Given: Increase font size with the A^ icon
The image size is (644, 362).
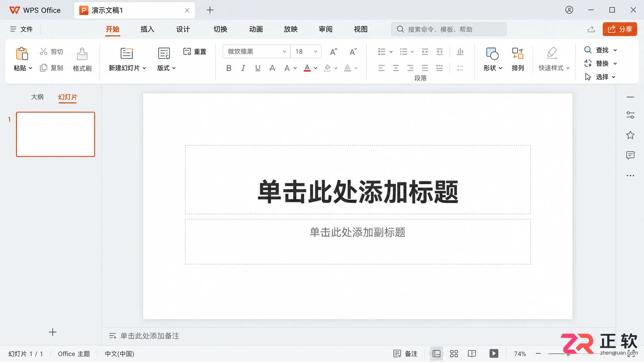Looking at the screenshot, I should (334, 51).
